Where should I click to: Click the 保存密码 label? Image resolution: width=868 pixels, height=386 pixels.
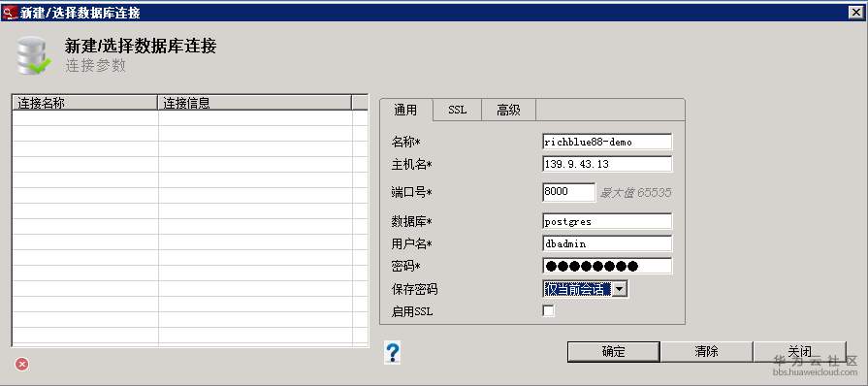(x=415, y=290)
